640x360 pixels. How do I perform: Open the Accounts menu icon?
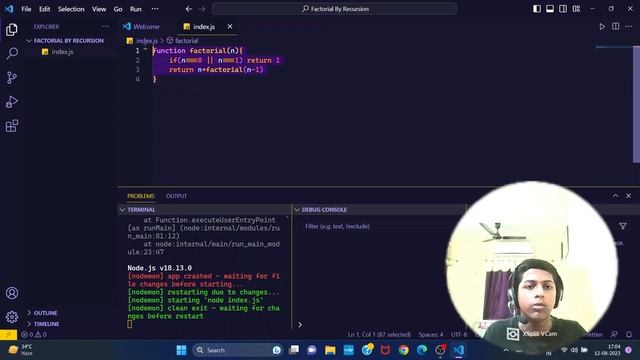click(x=12, y=293)
